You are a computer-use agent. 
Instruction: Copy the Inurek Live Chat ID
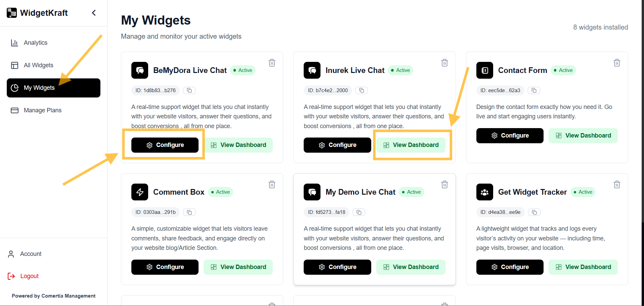(x=362, y=90)
